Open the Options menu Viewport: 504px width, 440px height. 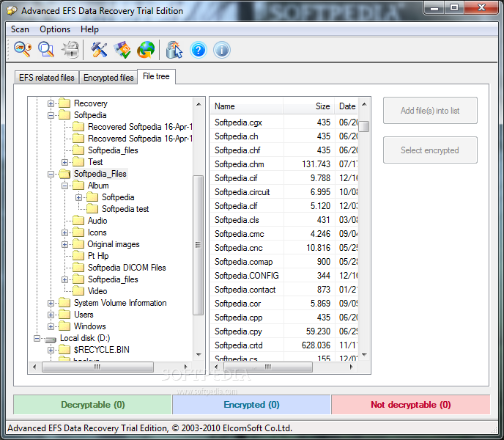[55, 29]
